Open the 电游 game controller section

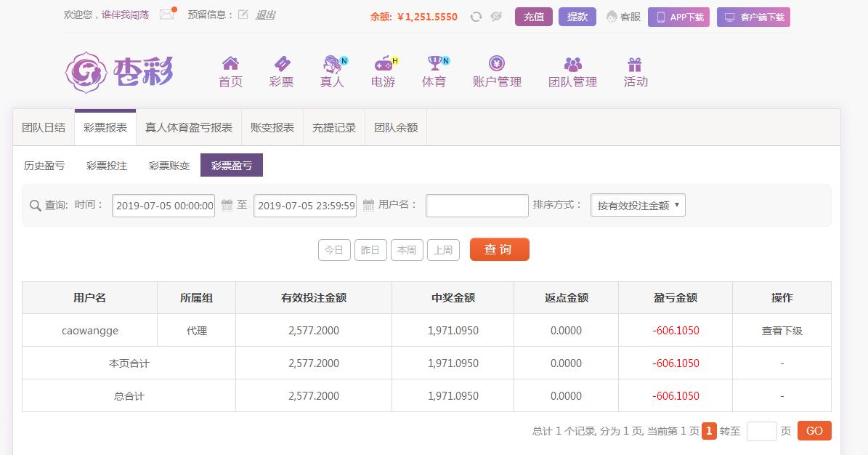pyautogui.click(x=383, y=72)
